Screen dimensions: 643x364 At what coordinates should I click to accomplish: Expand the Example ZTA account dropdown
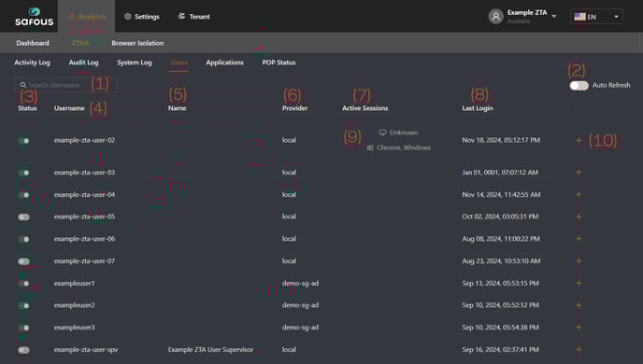click(x=554, y=17)
